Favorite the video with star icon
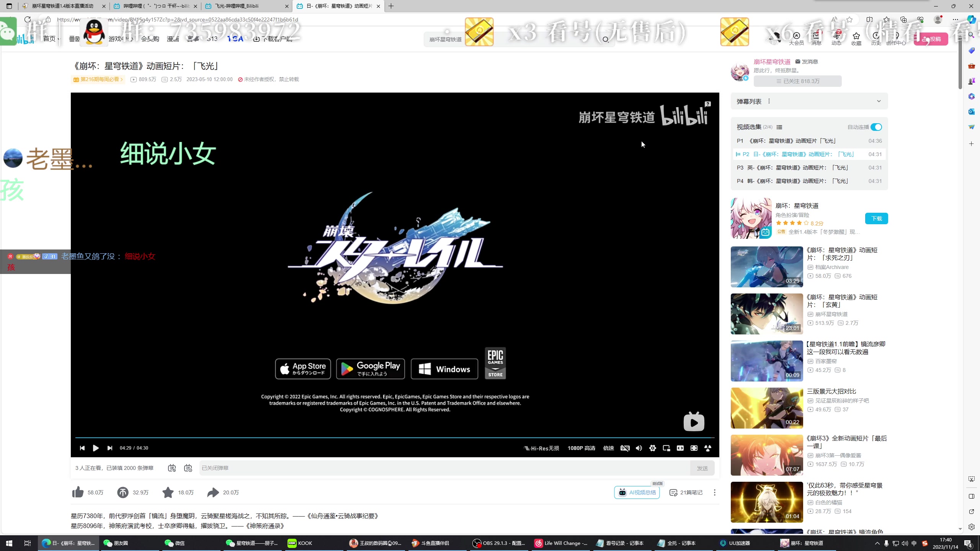The image size is (980, 551). click(x=168, y=492)
